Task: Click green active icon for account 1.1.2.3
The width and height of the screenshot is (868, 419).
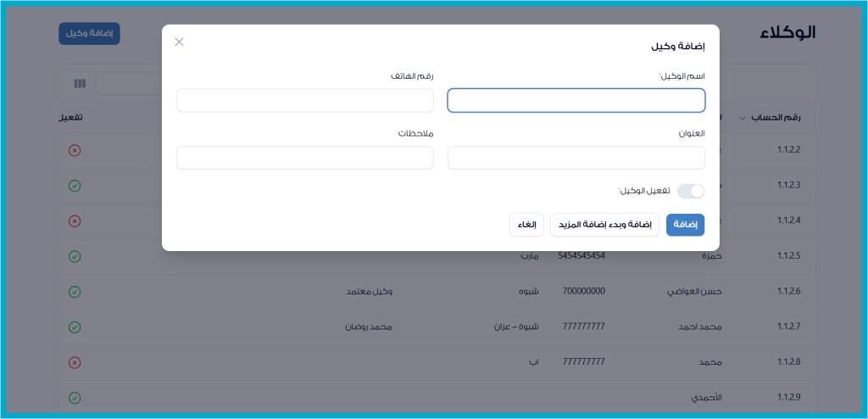Action: point(75,186)
